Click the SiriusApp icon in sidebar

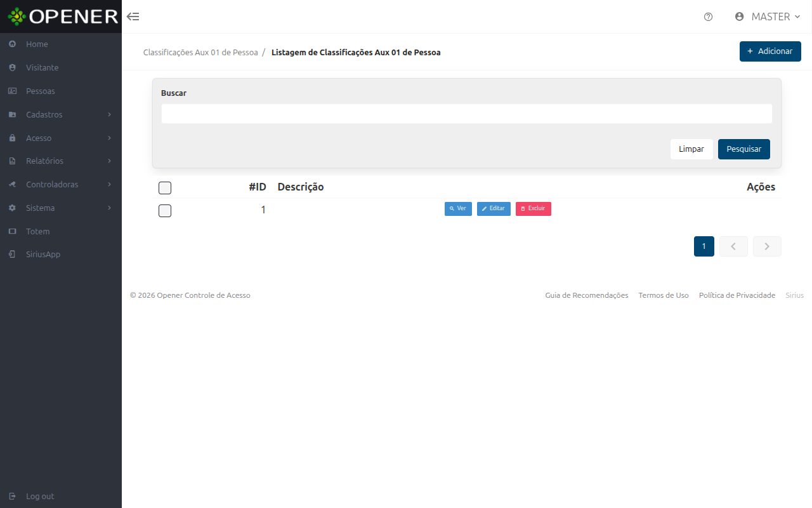[12, 255]
